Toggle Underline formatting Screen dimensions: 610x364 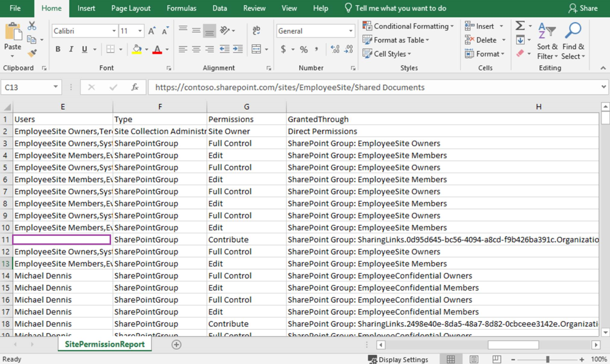pyautogui.click(x=84, y=49)
